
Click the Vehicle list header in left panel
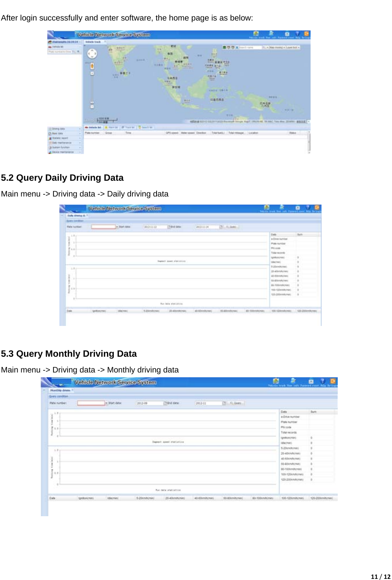[65, 47]
